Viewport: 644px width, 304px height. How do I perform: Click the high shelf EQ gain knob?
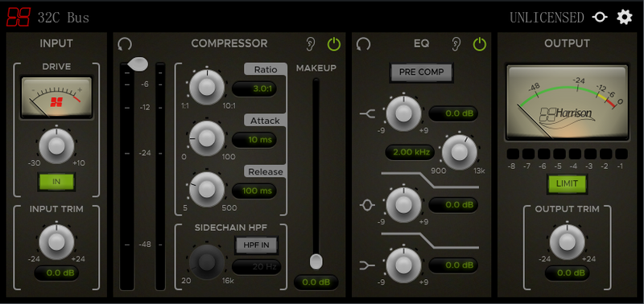click(x=403, y=113)
